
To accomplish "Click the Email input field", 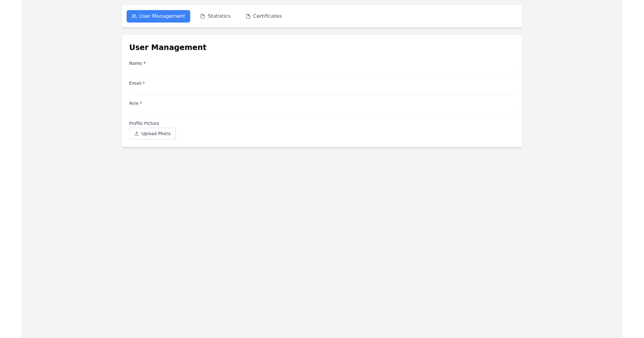I will pos(322,91).
